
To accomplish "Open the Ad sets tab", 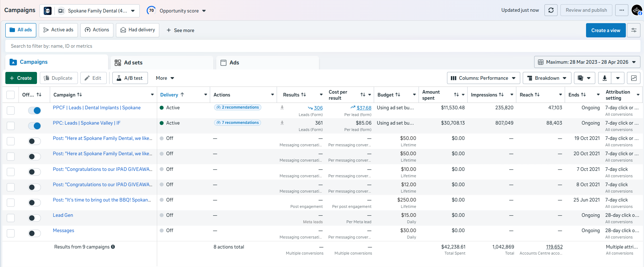I will click(x=162, y=63).
